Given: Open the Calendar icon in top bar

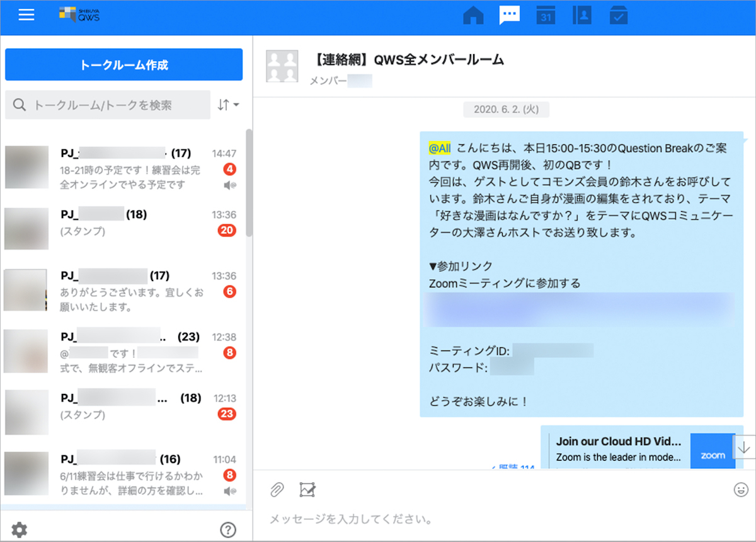Looking at the screenshot, I should point(546,15).
